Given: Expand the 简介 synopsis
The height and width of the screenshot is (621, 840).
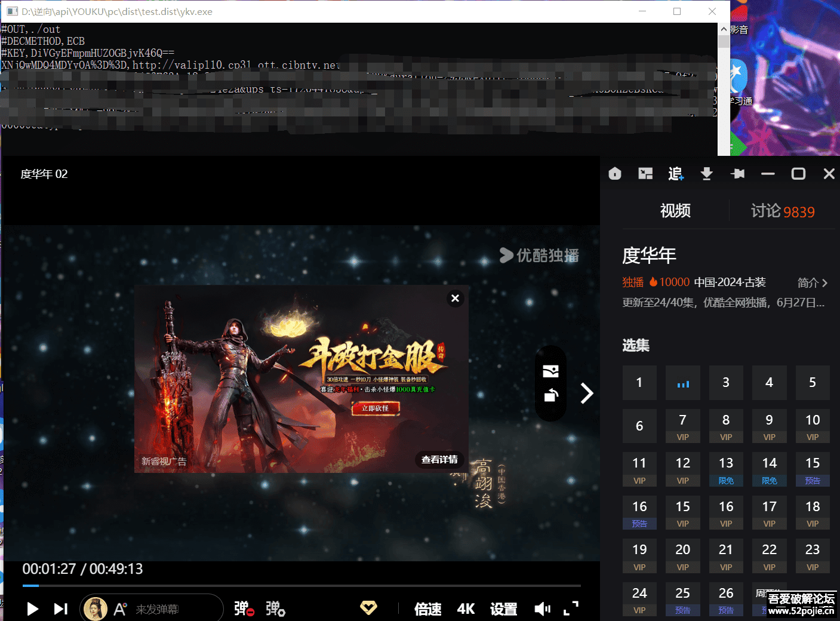Looking at the screenshot, I should coord(813,282).
